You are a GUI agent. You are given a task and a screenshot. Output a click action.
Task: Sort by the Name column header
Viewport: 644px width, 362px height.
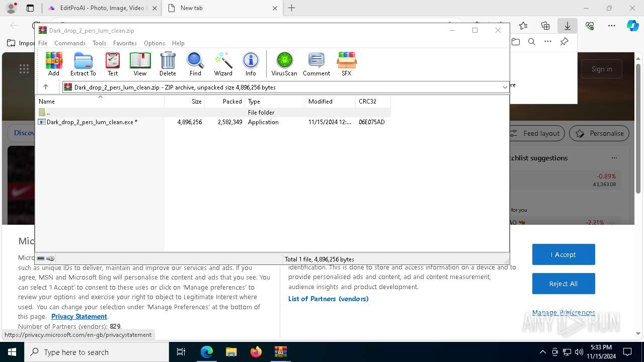click(100, 101)
